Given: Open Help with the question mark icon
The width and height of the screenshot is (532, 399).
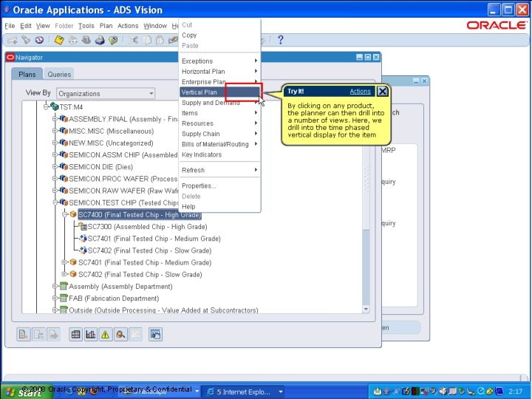Looking at the screenshot, I should click(280, 40).
